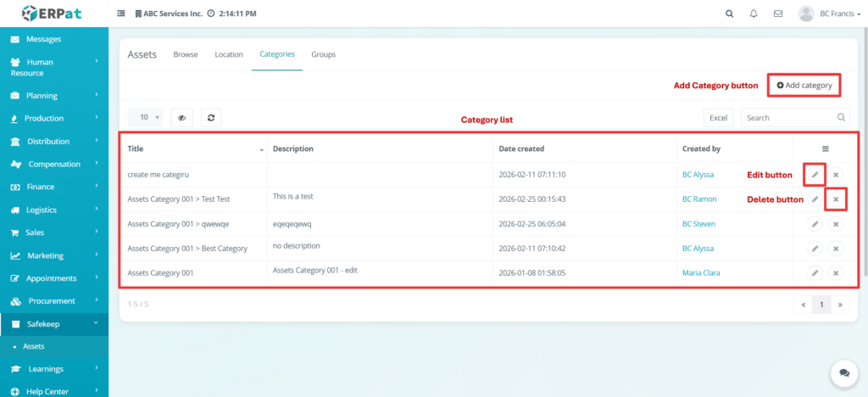Click the notification bell icon
The width and height of the screenshot is (868, 397).
(x=754, y=14)
